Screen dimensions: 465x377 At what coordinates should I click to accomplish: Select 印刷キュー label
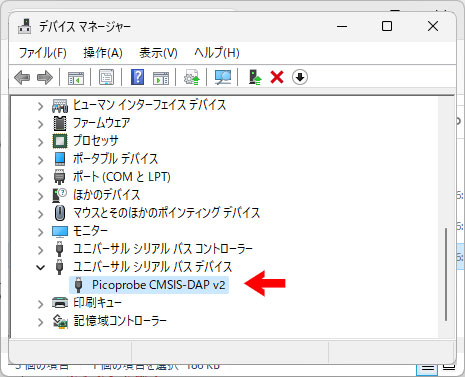pos(97,303)
